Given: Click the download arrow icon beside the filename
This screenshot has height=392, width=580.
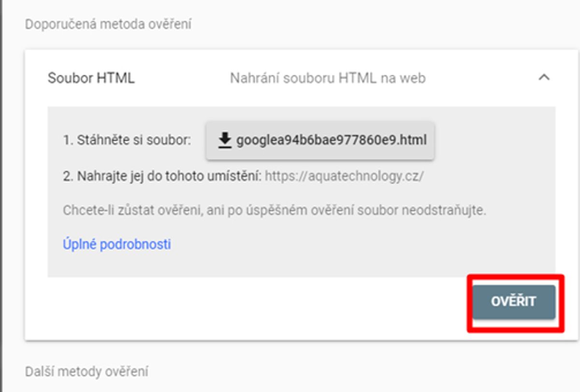Looking at the screenshot, I should (224, 141).
